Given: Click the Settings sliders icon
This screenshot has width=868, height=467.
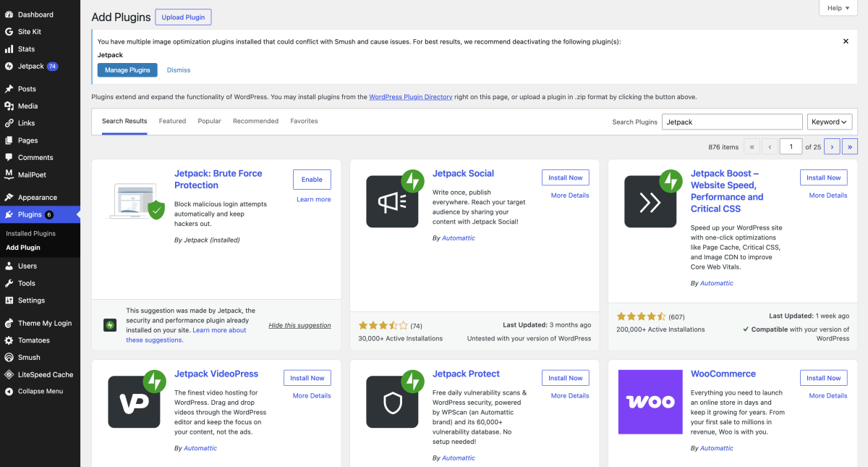Looking at the screenshot, I should point(9,300).
